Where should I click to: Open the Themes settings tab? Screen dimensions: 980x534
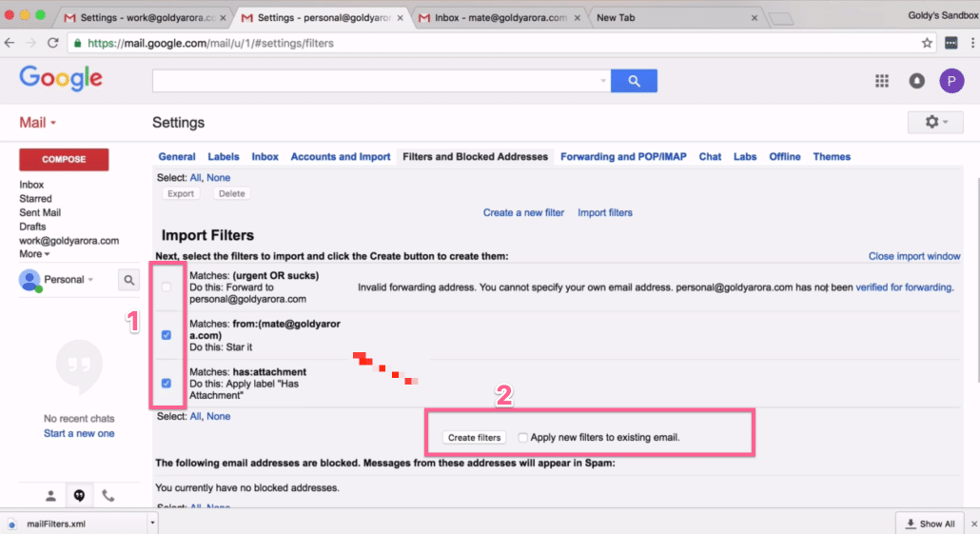pyautogui.click(x=832, y=157)
